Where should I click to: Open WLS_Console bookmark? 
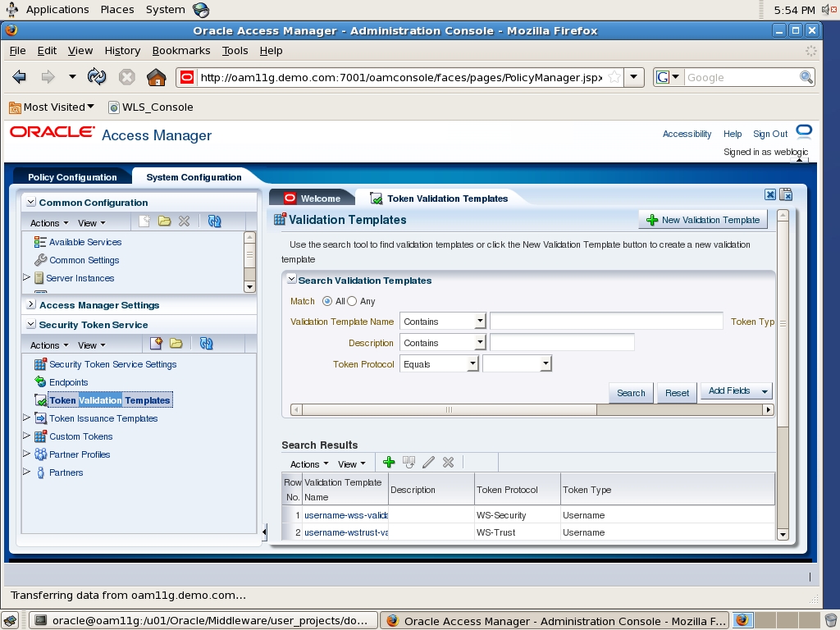pyautogui.click(x=151, y=107)
